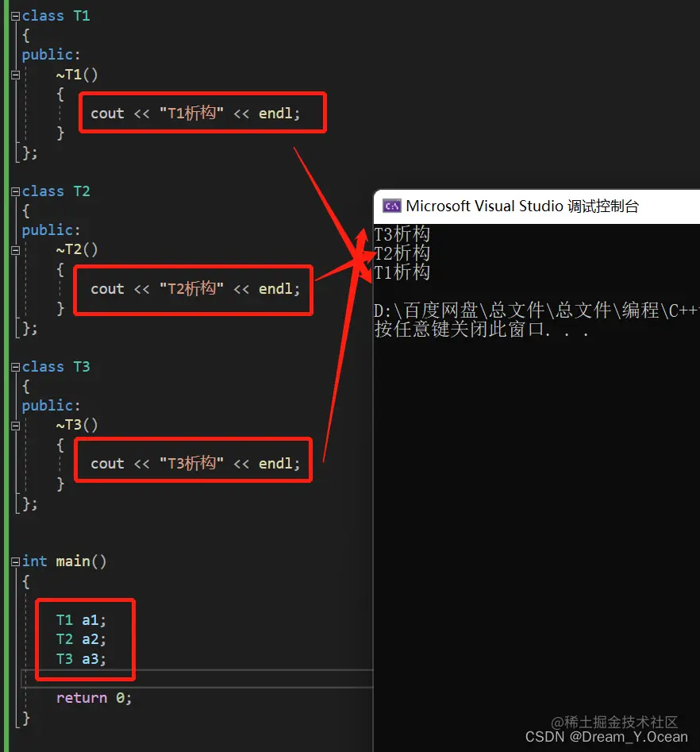
Task: Click the Microsoft Visual Studio 调试控制台 title
Action: point(522,206)
